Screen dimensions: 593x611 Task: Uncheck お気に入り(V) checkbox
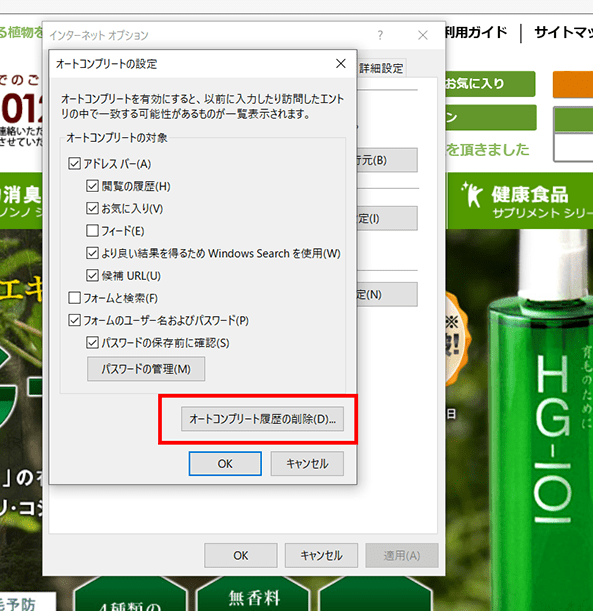(x=92, y=208)
